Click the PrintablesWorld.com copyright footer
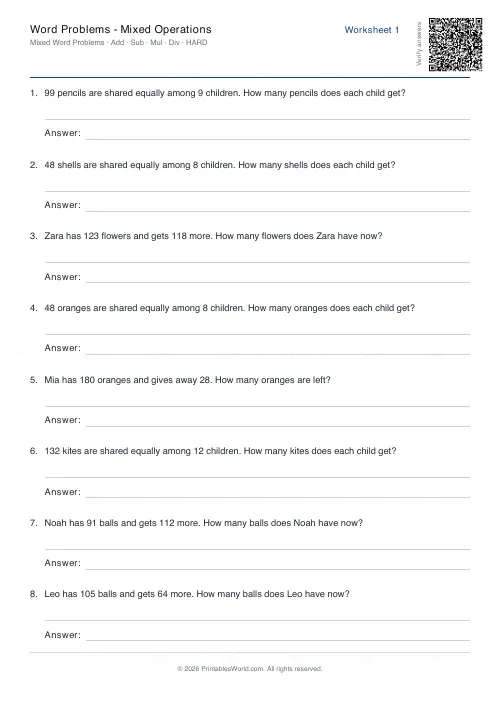 point(250,669)
